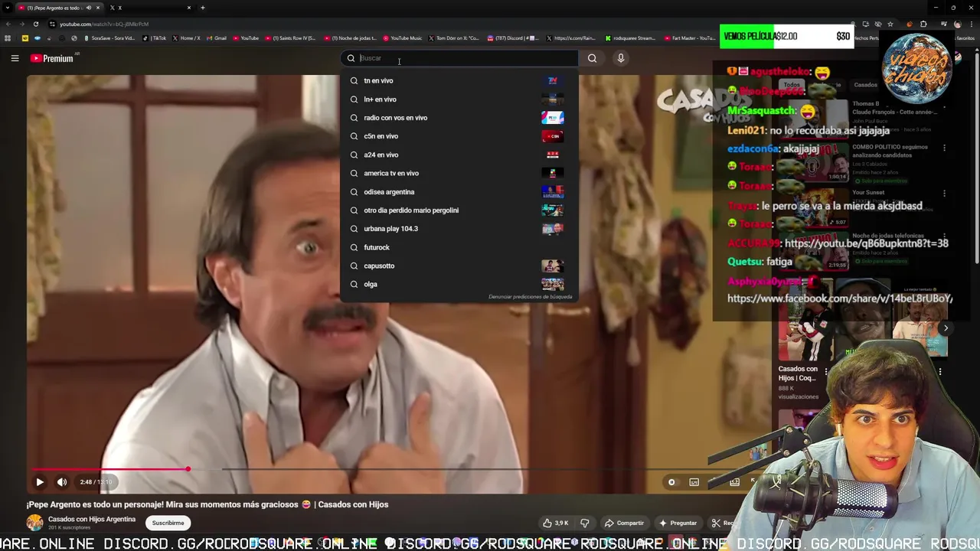Open Casados con Hijos Argentina channel avatar
980x551 pixels.
pyautogui.click(x=35, y=523)
